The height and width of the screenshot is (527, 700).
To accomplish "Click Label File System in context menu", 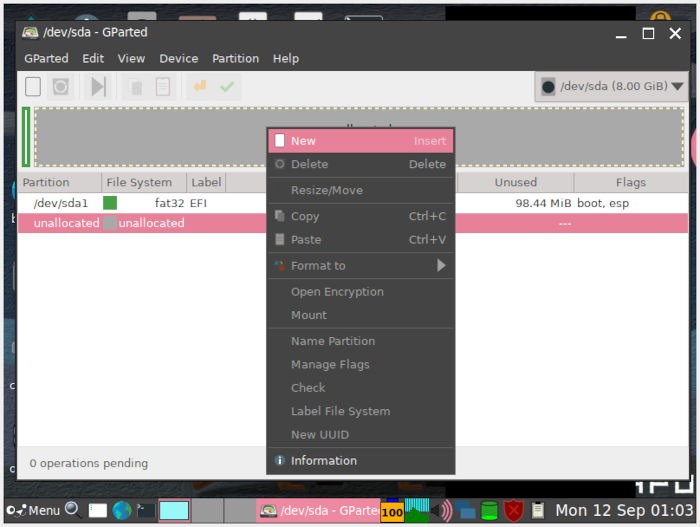I will (x=361, y=411).
